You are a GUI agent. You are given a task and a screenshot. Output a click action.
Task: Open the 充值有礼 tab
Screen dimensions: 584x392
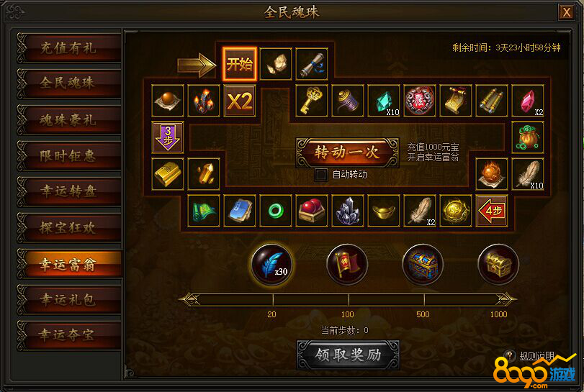coord(69,47)
